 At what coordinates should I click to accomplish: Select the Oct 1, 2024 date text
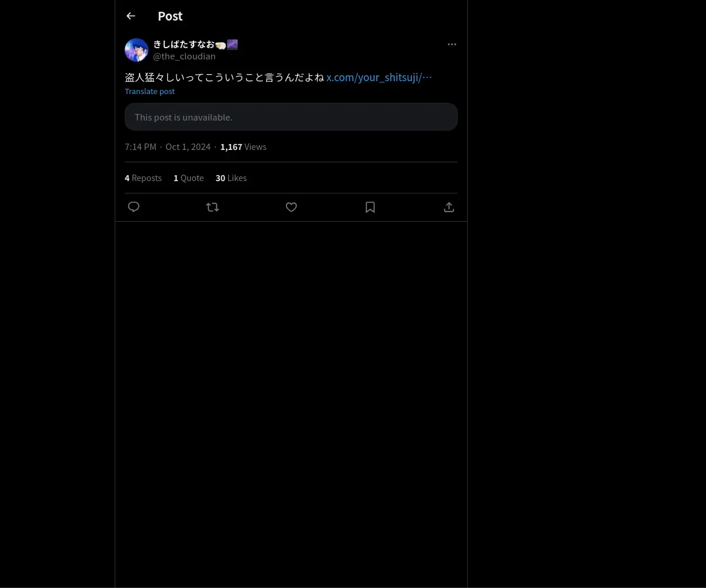pyautogui.click(x=188, y=147)
